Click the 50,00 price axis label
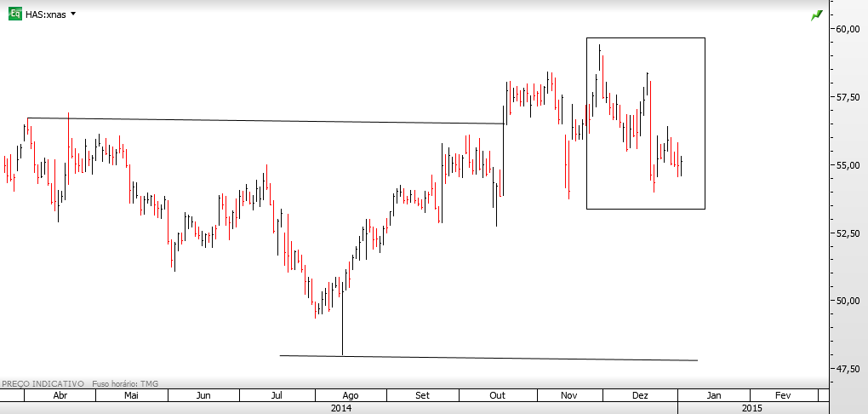This screenshot has width=868, height=414. pos(848,301)
